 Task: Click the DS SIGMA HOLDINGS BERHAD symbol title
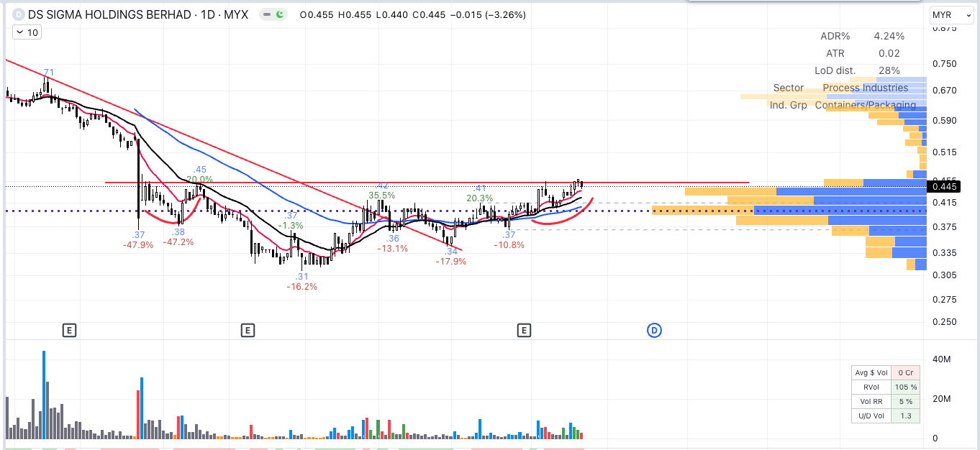click(x=109, y=14)
